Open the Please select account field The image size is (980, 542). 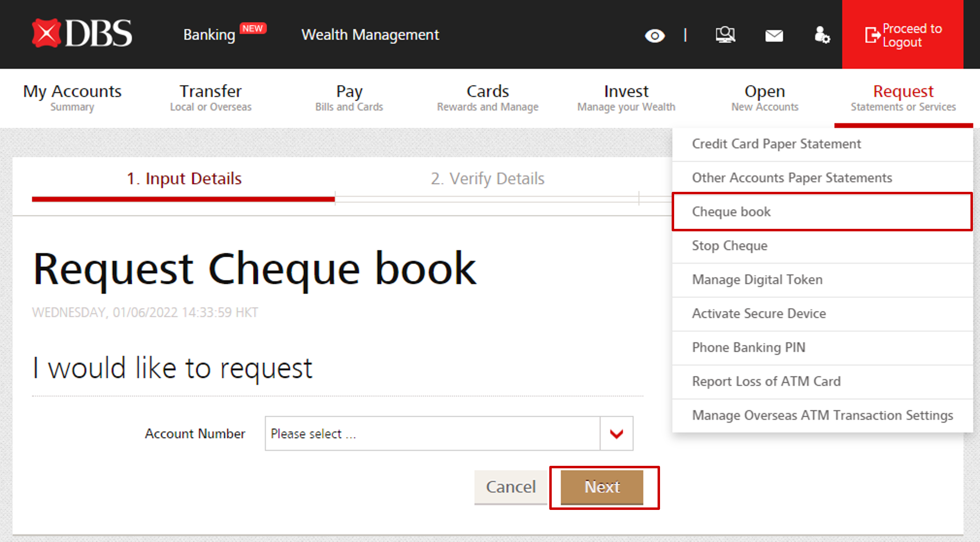[432, 433]
